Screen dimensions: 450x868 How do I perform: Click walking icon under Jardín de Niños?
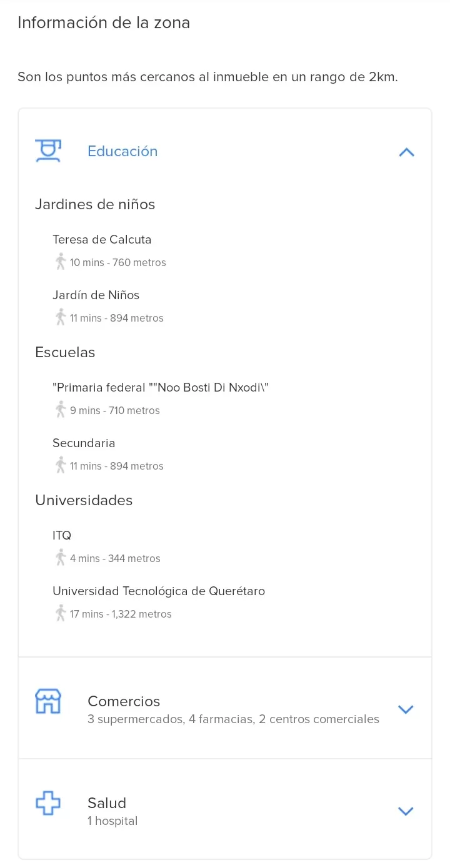click(x=61, y=318)
